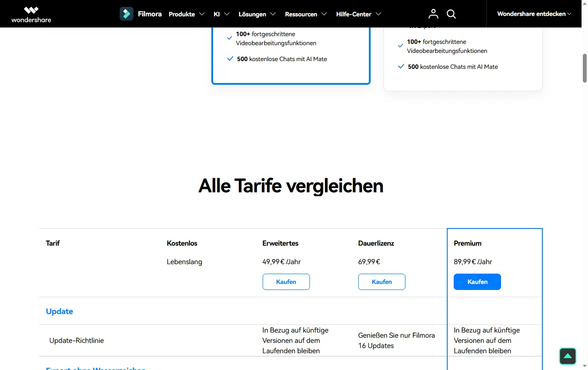This screenshot has width=588, height=370.
Task: Click the 69,99 € price text
Action: tap(369, 262)
